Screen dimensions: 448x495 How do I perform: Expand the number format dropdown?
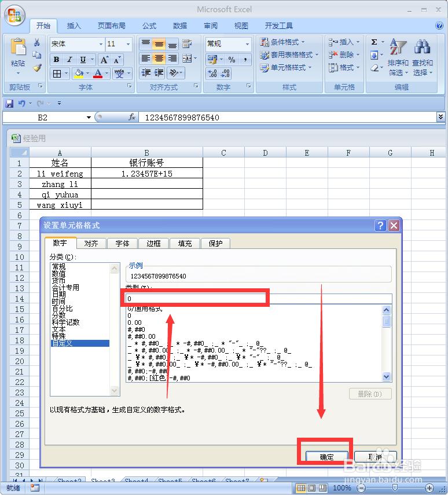point(247,44)
